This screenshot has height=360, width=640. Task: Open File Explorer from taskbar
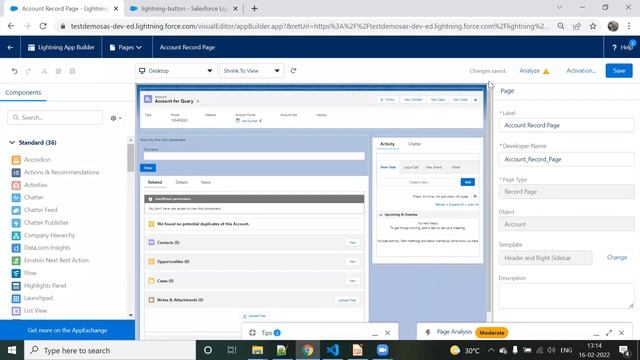coord(257,350)
